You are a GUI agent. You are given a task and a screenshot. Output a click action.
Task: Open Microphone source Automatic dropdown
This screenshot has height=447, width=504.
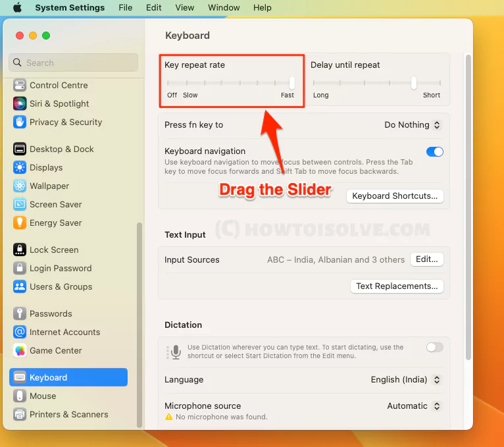tap(414, 406)
